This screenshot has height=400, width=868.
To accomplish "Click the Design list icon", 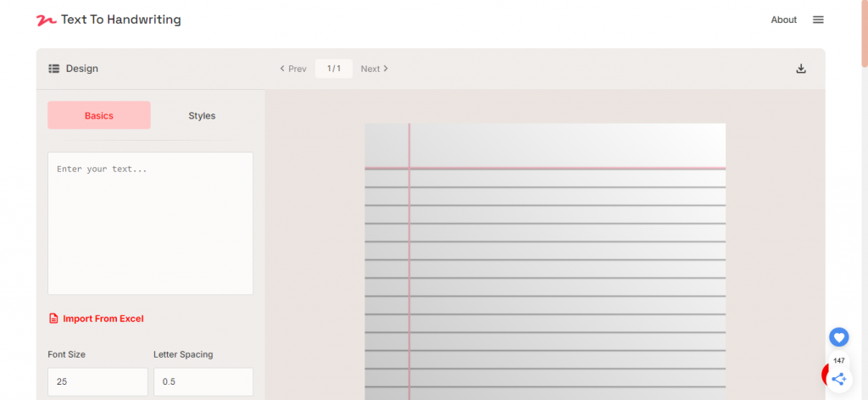I will 53,69.
